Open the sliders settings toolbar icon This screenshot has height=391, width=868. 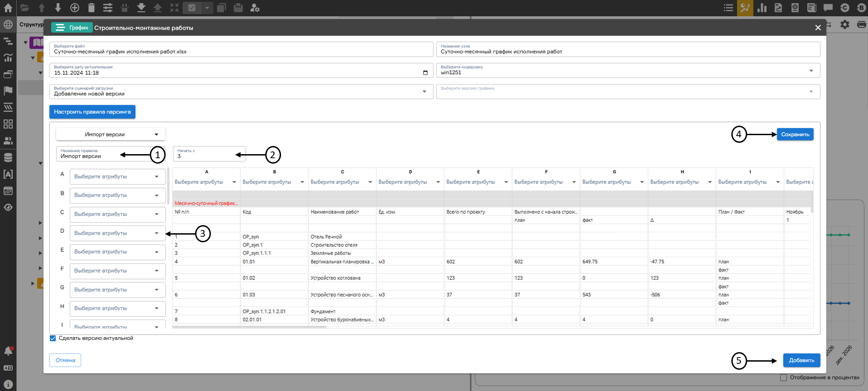pyautogui.click(x=108, y=8)
